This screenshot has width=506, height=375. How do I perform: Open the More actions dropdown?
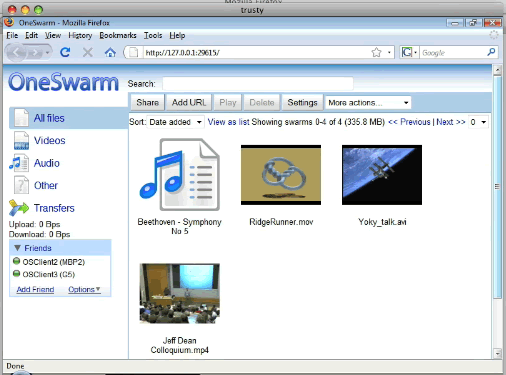tap(368, 103)
